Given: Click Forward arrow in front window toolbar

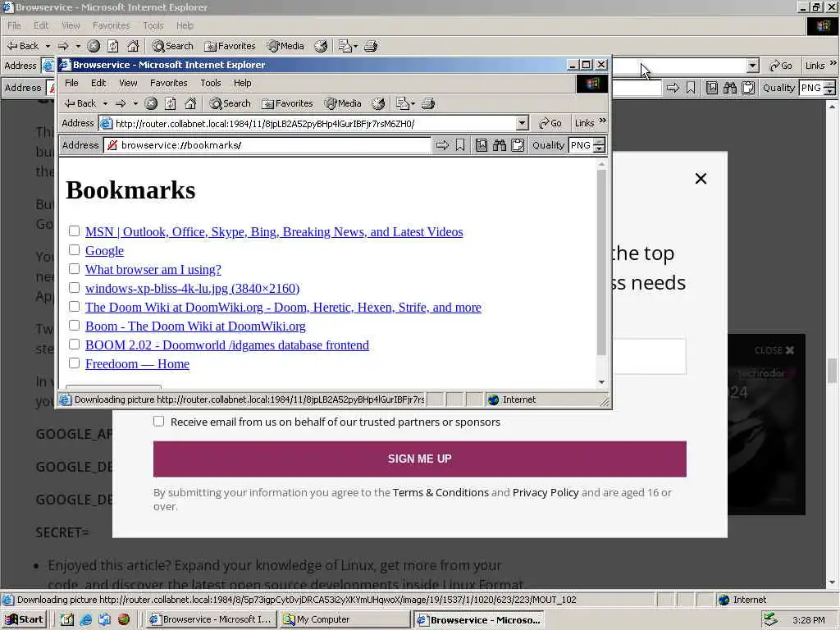Looking at the screenshot, I should tap(121, 103).
